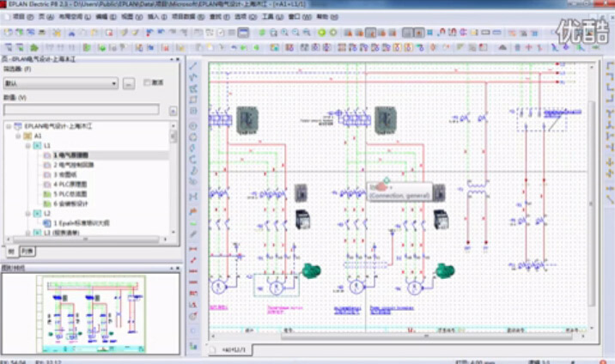Open the 视图 (V) menu
Screen dimensions: 615x364
(131, 17)
